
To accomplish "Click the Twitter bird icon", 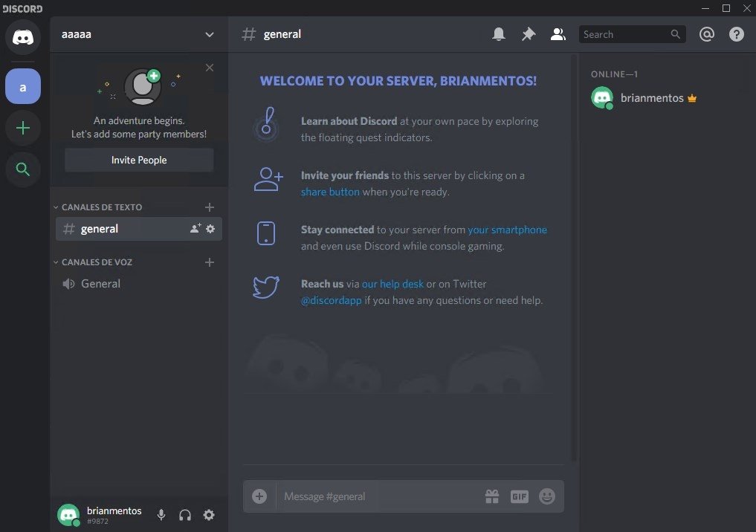I will click(x=266, y=288).
